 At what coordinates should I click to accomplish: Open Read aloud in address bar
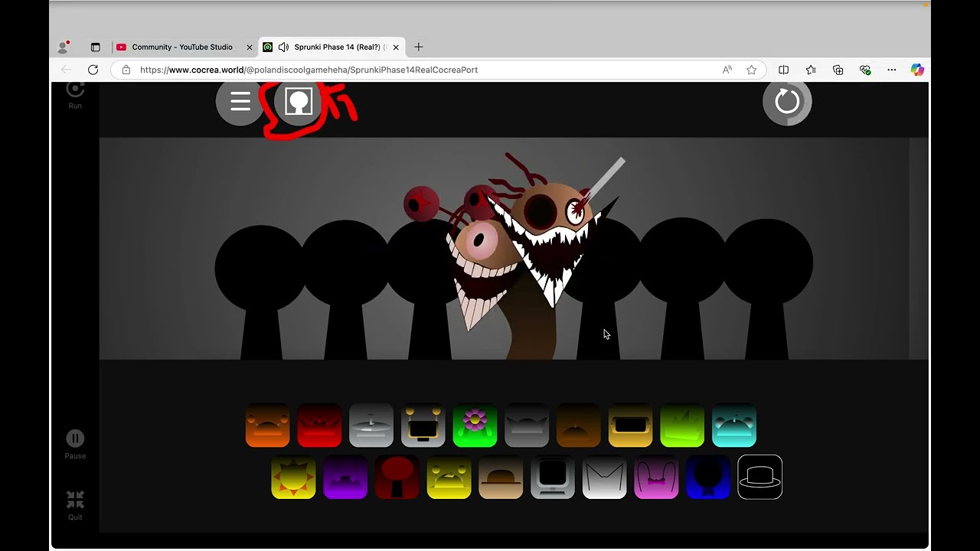[727, 70]
